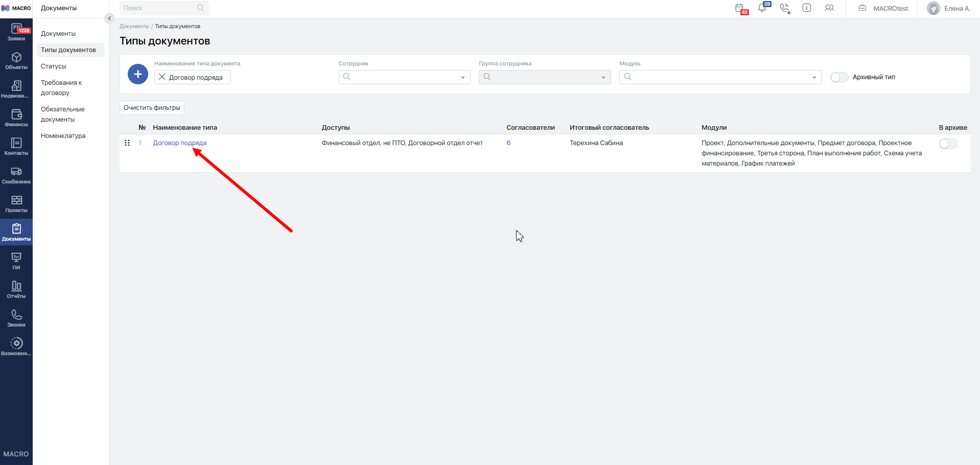Open the Снабжение truck icon

tap(16, 175)
